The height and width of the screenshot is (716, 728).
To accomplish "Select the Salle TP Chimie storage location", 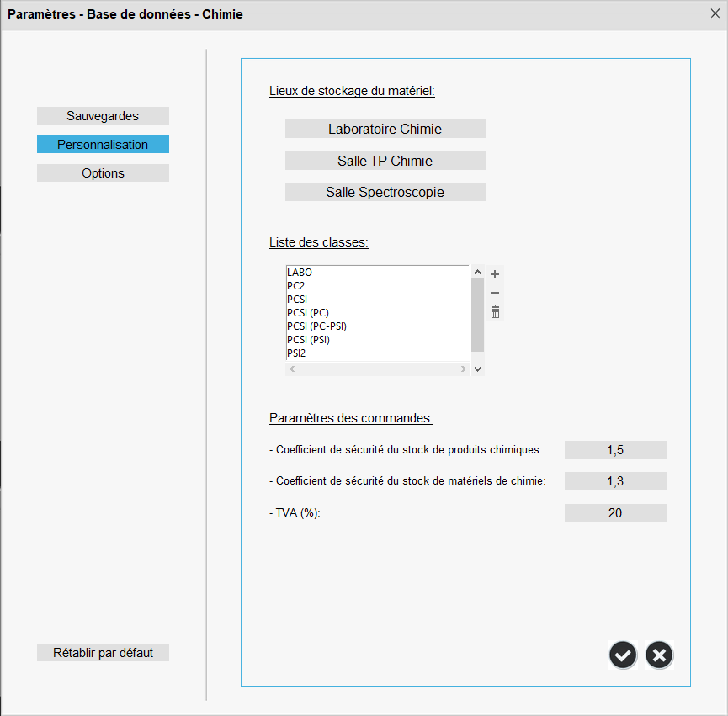I will coord(385,161).
